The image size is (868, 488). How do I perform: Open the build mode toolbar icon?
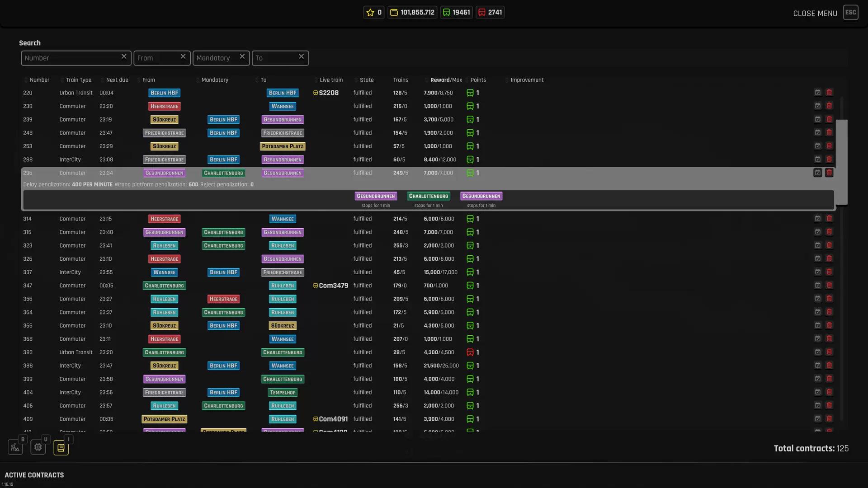(x=15, y=447)
